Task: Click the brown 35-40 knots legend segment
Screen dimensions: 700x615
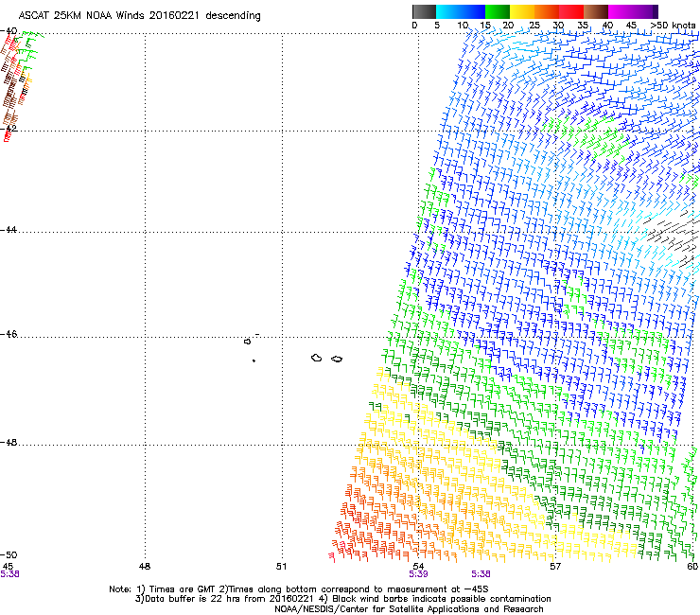Action: click(596, 11)
